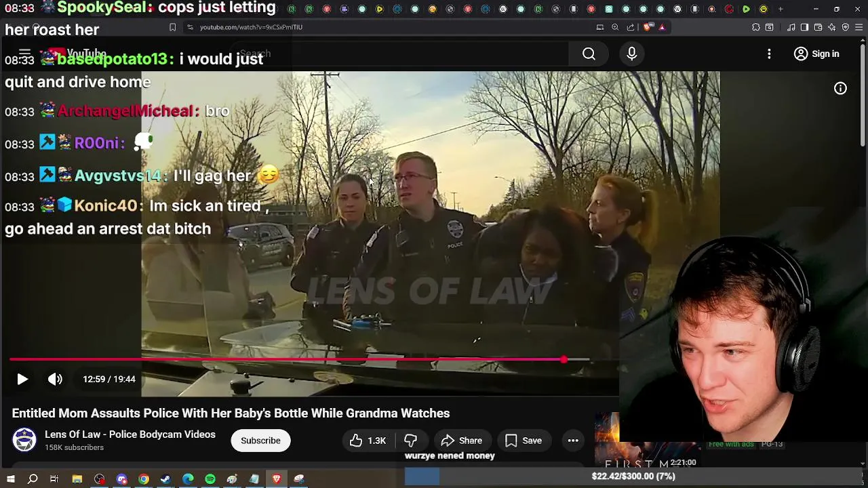Viewport: 868px width, 488px height.
Task: Mute the video with the speaker icon
Action: [x=55, y=380]
